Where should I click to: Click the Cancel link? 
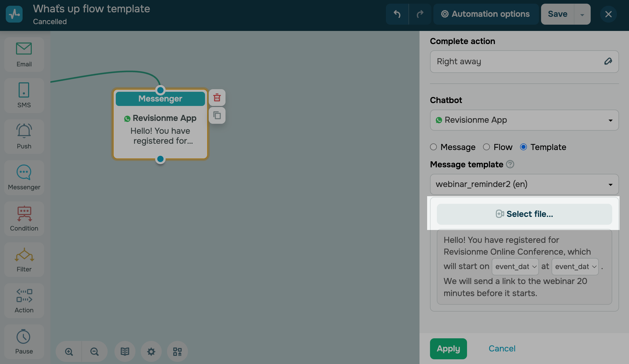(x=502, y=349)
